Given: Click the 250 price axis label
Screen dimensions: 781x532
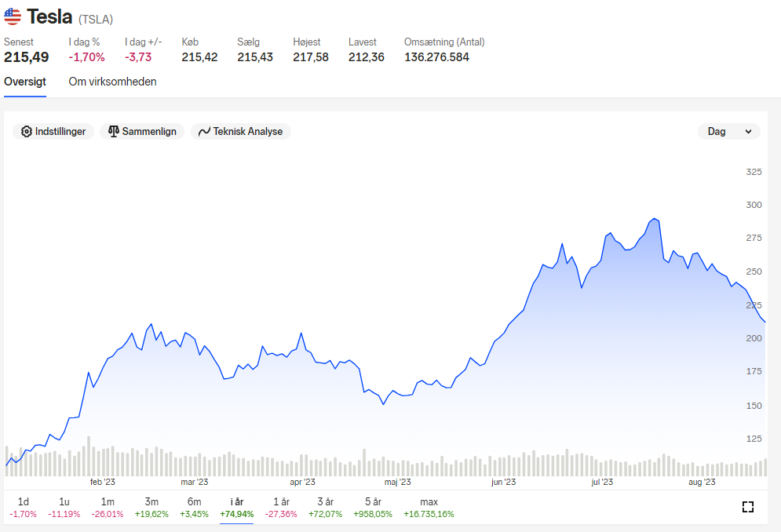Looking at the screenshot, I should (x=754, y=271).
